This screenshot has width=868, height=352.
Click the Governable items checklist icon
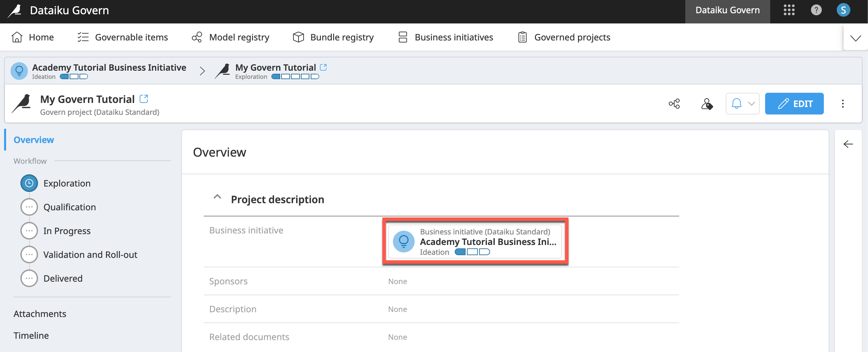pyautogui.click(x=83, y=37)
